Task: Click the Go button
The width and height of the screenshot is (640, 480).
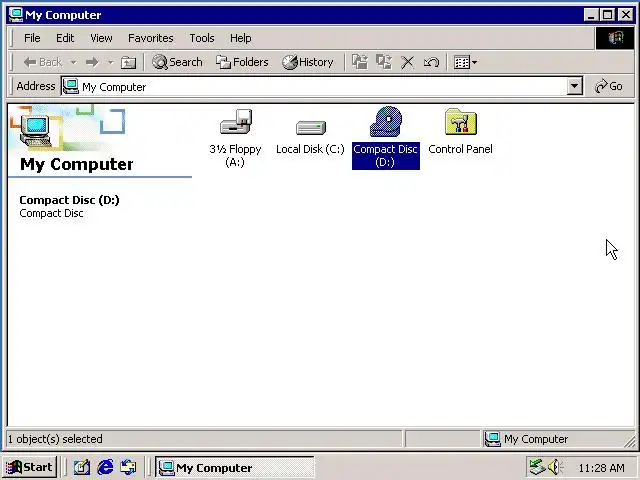Action: [x=609, y=86]
